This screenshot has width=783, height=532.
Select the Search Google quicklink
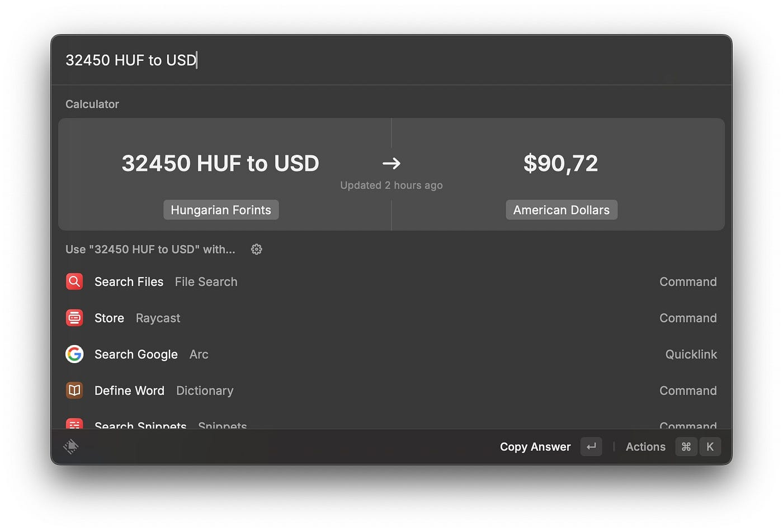tap(136, 354)
